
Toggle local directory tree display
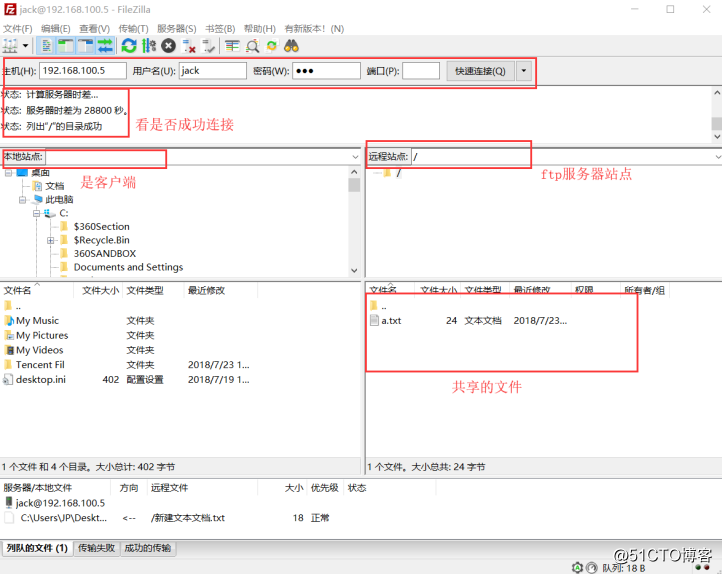click(x=66, y=46)
